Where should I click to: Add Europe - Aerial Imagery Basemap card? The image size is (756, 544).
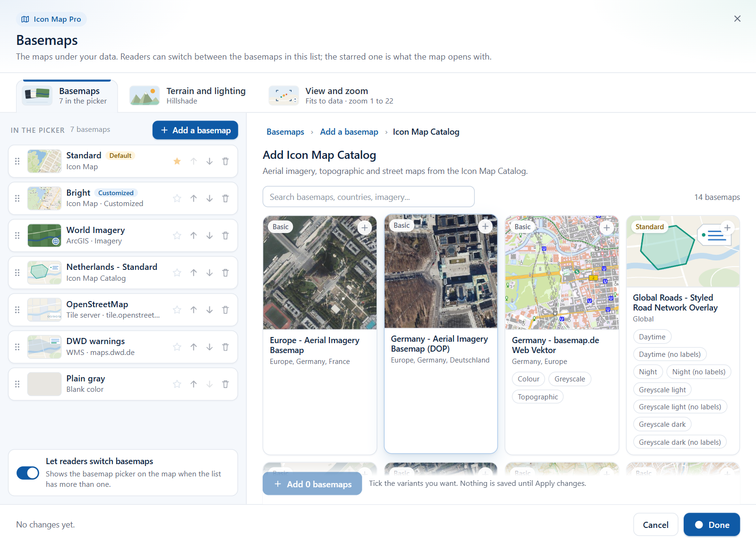(364, 228)
